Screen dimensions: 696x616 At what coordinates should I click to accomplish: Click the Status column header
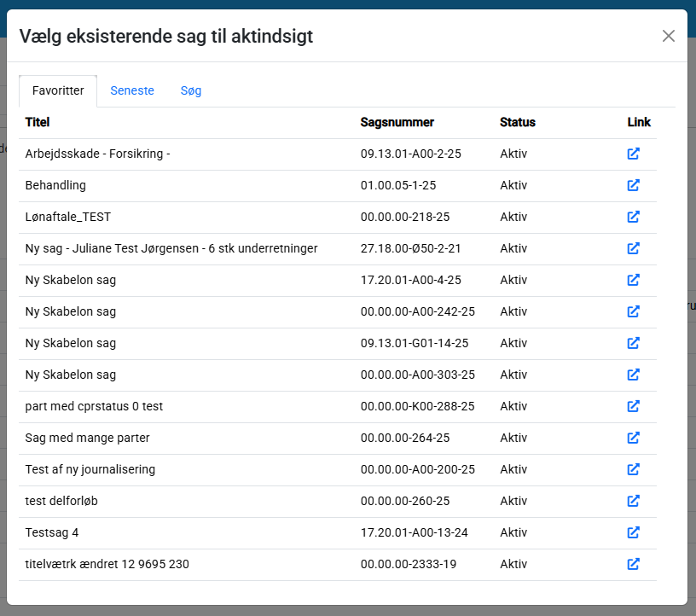click(518, 122)
